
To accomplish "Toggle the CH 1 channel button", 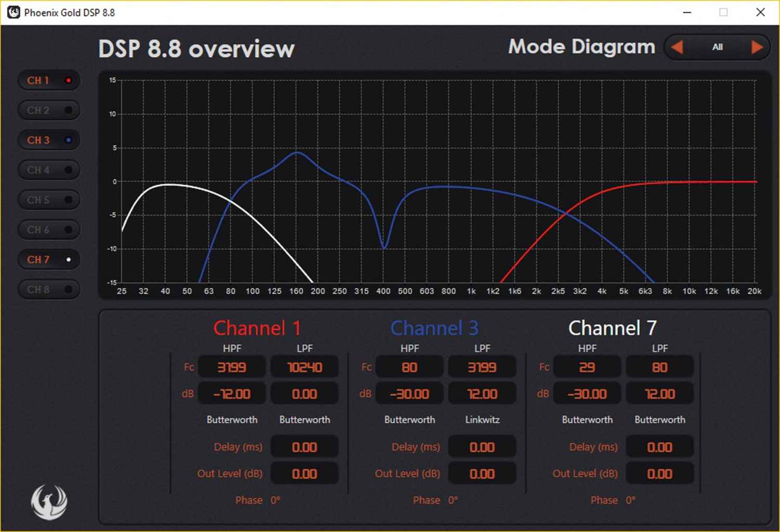I will tap(49, 81).
